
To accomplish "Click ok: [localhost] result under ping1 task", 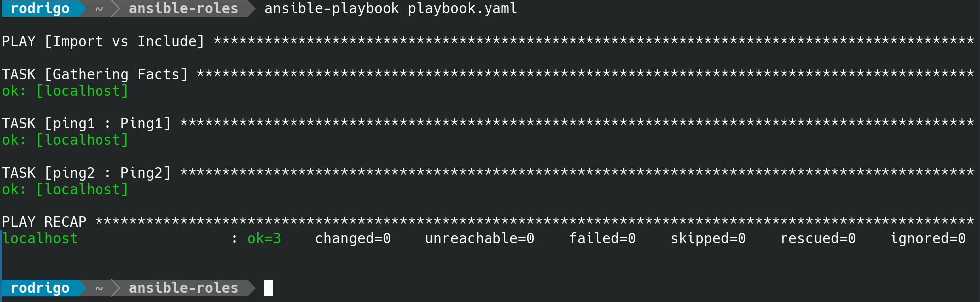I will [x=65, y=140].
